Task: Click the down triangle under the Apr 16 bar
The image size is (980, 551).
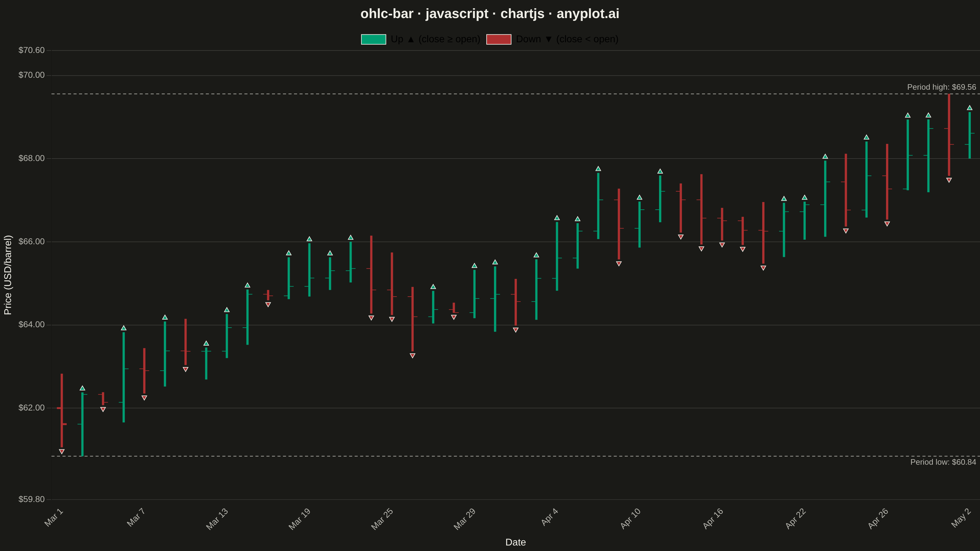Action: point(722,245)
